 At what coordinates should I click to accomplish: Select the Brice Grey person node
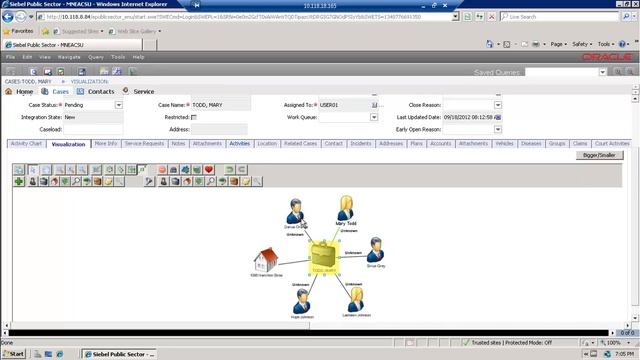(x=375, y=250)
